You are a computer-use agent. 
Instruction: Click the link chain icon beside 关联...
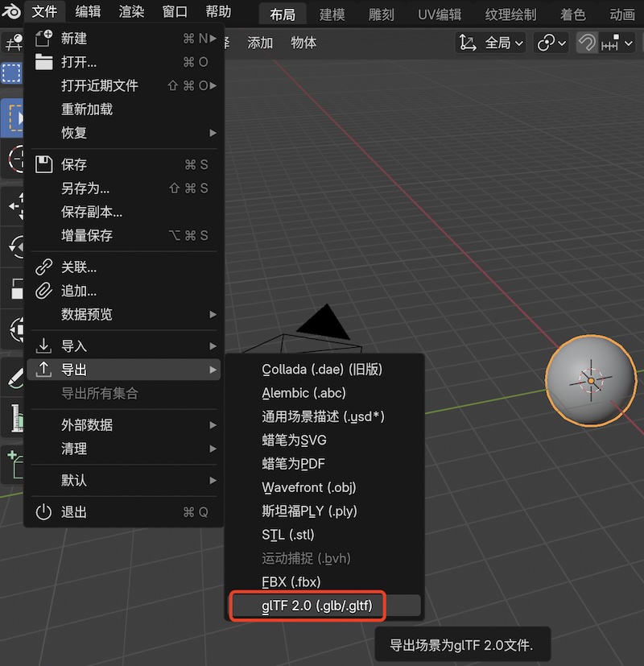click(x=43, y=267)
